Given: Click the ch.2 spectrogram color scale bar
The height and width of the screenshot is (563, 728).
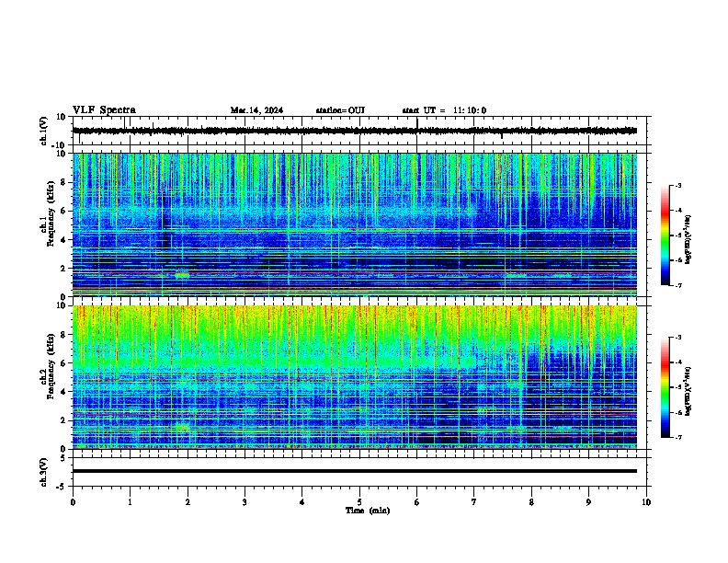Looking at the screenshot, I should click(665, 387).
